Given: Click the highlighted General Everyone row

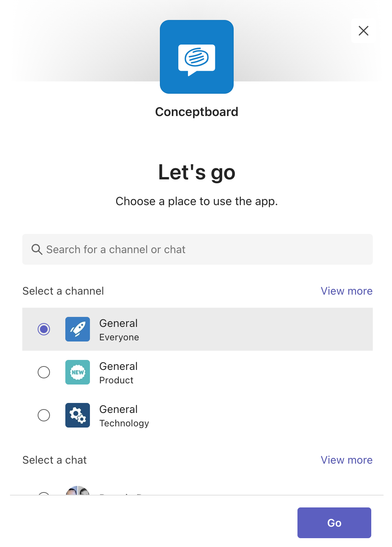Looking at the screenshot, I should pos(198,329).
